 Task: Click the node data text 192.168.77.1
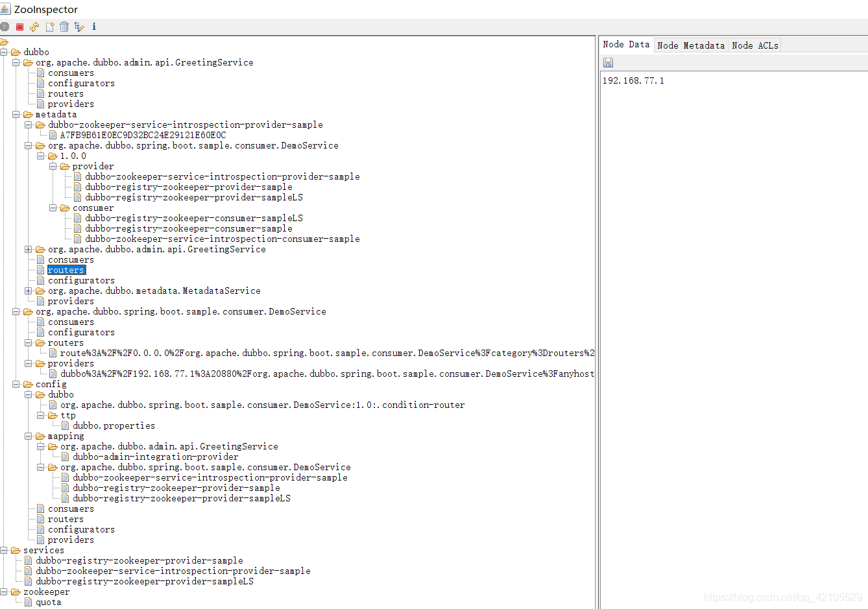[633, 80]
